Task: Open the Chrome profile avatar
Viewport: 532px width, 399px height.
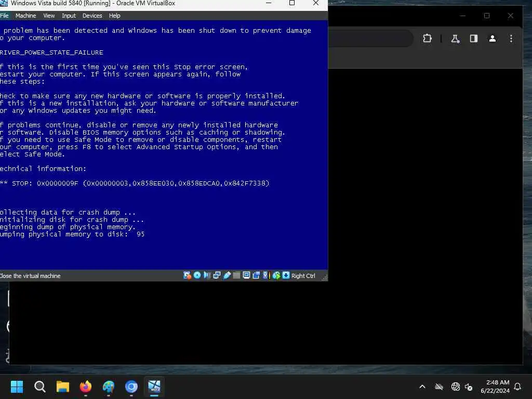Action: (x=493, y=38)
